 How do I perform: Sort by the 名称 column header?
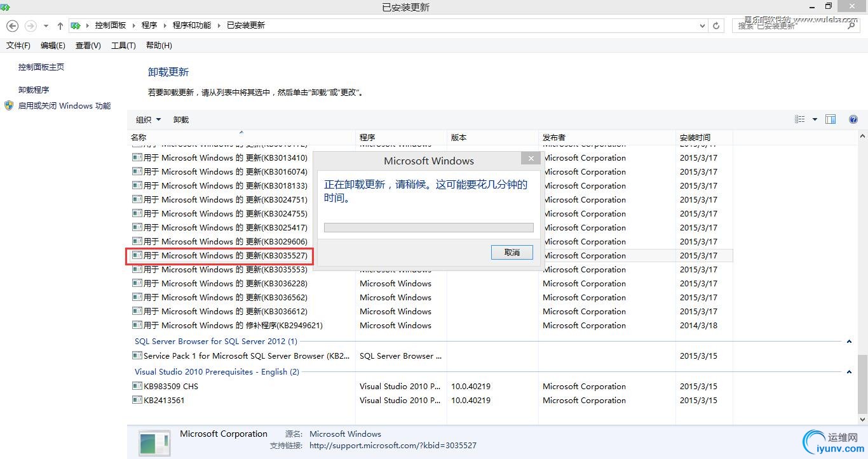[241, 138]
